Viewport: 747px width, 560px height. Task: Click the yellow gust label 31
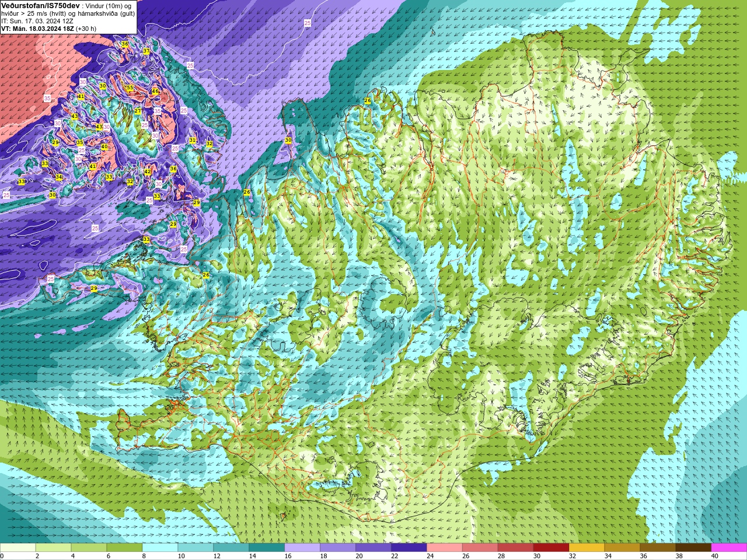point(193,140)
